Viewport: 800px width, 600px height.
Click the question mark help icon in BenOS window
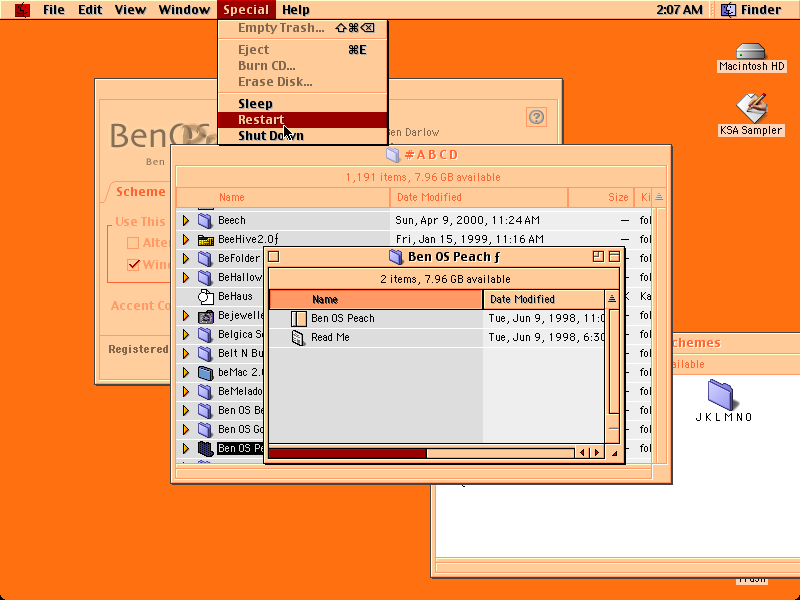coord(536,117)
